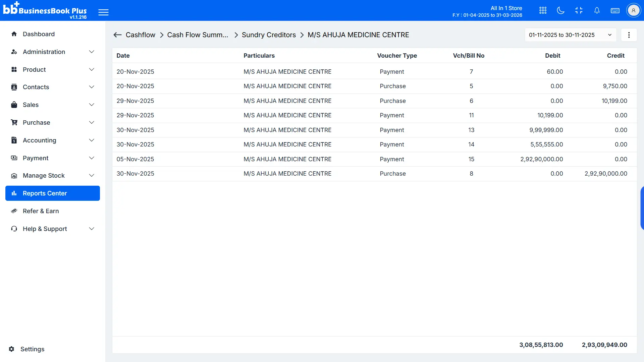This screenshot has height=362, width=644.
Task: Click the user profile avatar
Action: [x=634, y=10]
